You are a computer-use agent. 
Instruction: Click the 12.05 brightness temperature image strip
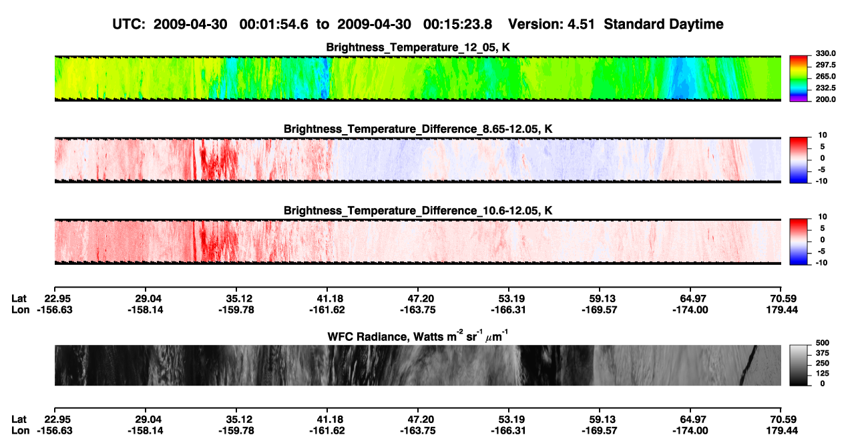click(x=417, y=78)
